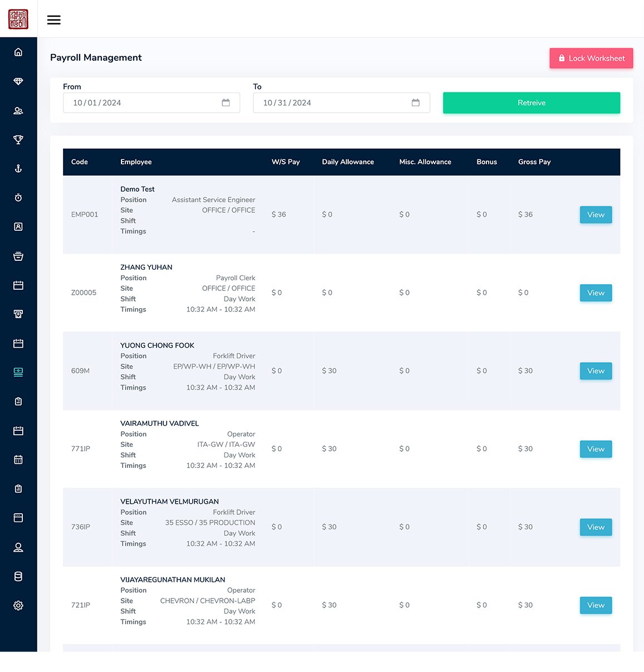The image size is (644, 672).
Task: Select the anchor sidebar icon
Action: coord(18,168)
